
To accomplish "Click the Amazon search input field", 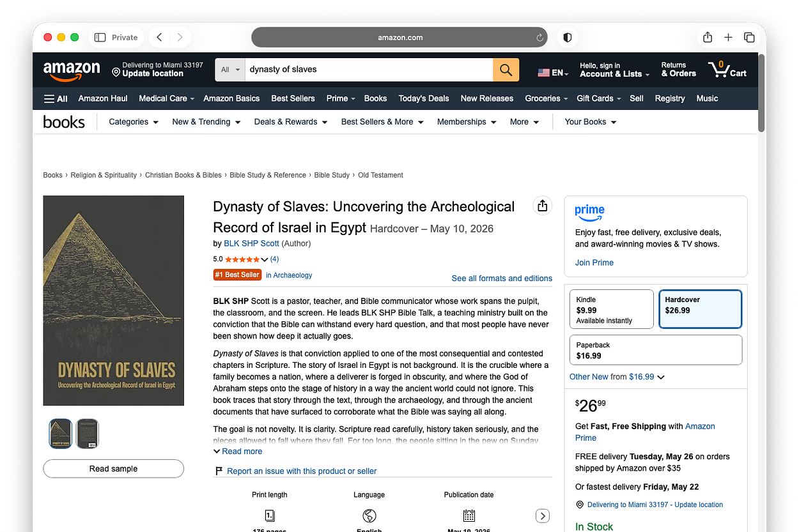I will pos(369,70).
